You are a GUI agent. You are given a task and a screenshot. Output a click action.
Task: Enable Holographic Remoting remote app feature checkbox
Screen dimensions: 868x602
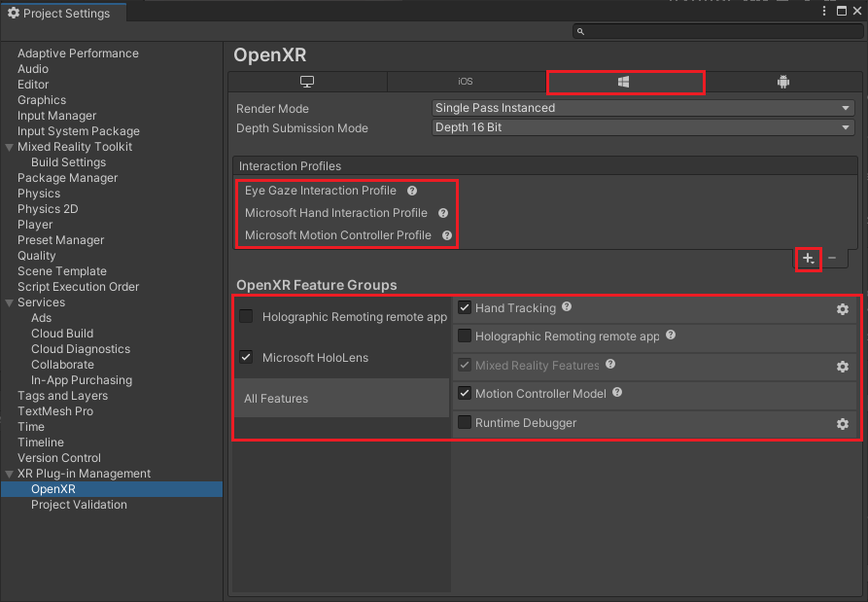tap(465, 336)
